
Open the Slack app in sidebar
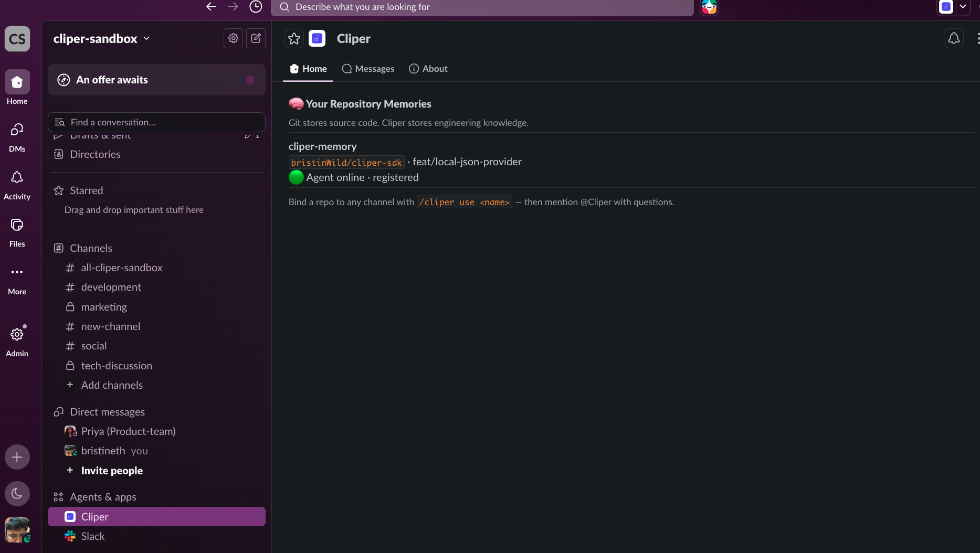coord(156,536)
